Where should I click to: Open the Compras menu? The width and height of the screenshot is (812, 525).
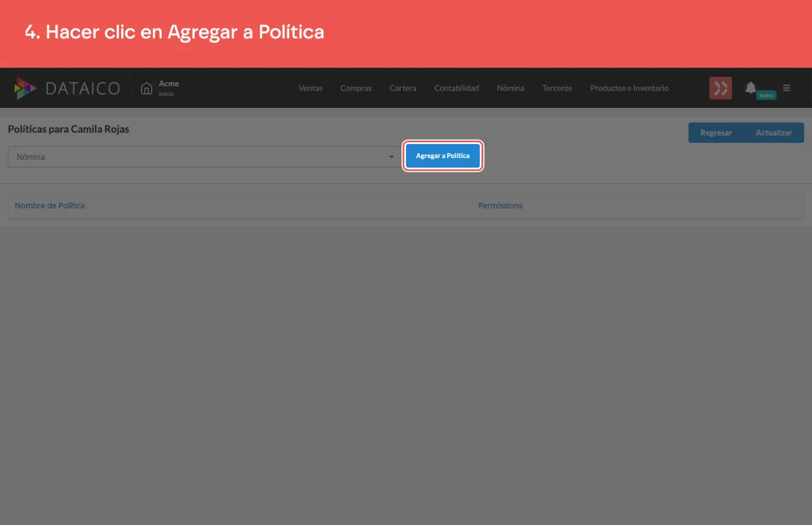(x=356, y=88)
